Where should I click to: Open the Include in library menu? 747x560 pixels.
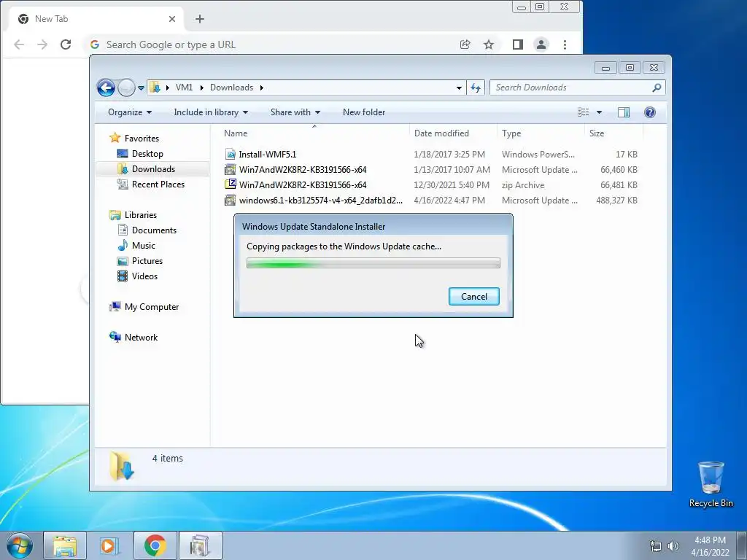click(211, 112)
